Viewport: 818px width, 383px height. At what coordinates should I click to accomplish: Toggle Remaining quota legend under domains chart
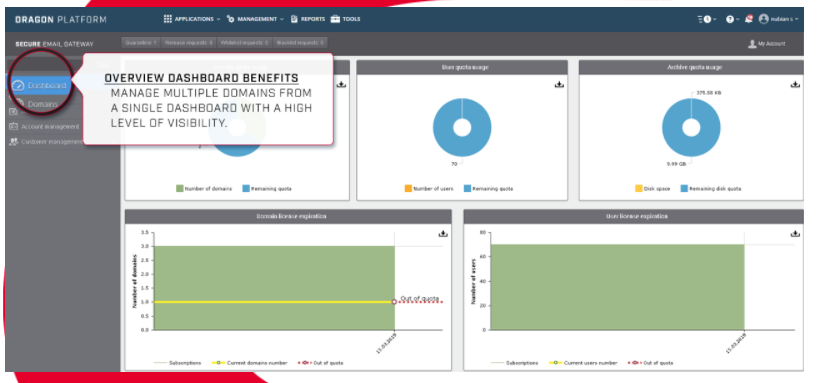(267, 188)
